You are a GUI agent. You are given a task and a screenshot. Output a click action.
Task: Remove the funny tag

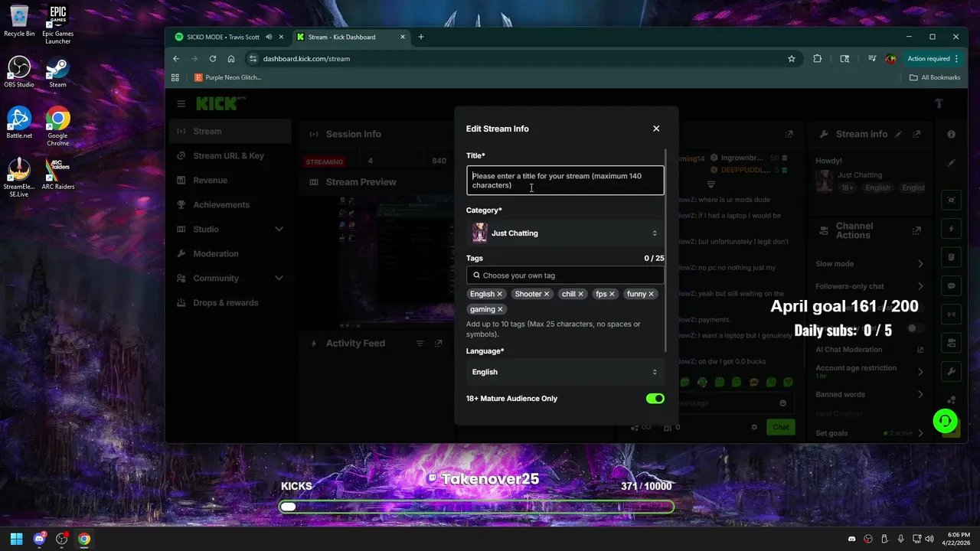click(x=652, y=294)
